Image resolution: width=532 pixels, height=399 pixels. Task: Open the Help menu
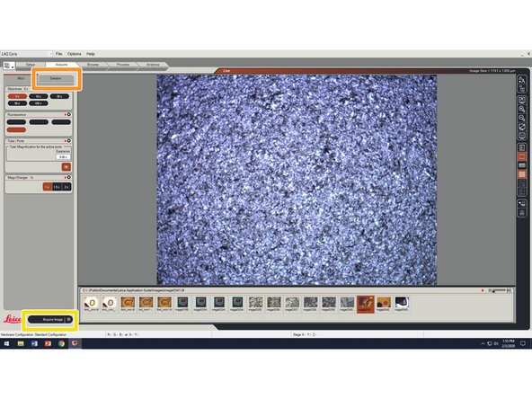click(x=90, y=54)
